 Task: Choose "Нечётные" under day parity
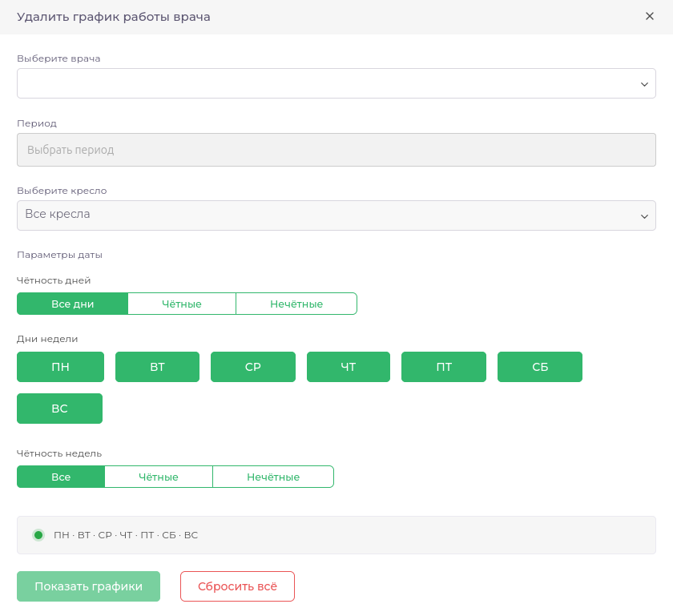296,304
